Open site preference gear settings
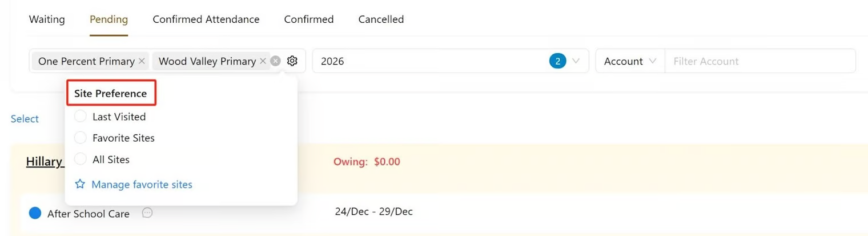 (x=292, y=61)
